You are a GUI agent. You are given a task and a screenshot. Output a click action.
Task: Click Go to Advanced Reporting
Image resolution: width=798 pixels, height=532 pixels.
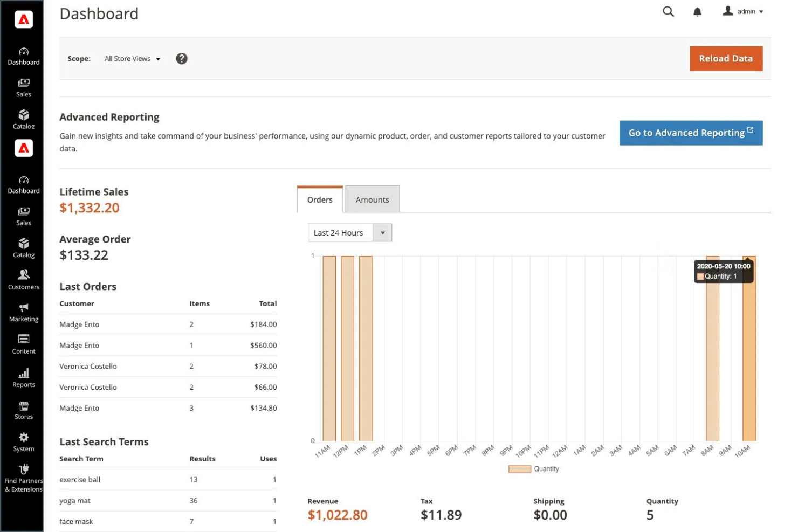[x=691, y=133]
